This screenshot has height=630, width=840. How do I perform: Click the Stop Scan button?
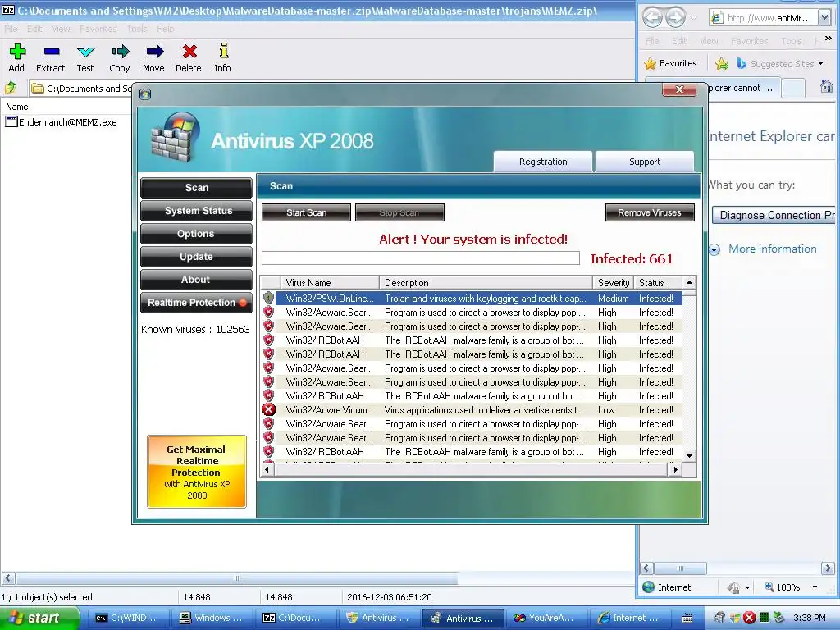[x=399, y=212]
